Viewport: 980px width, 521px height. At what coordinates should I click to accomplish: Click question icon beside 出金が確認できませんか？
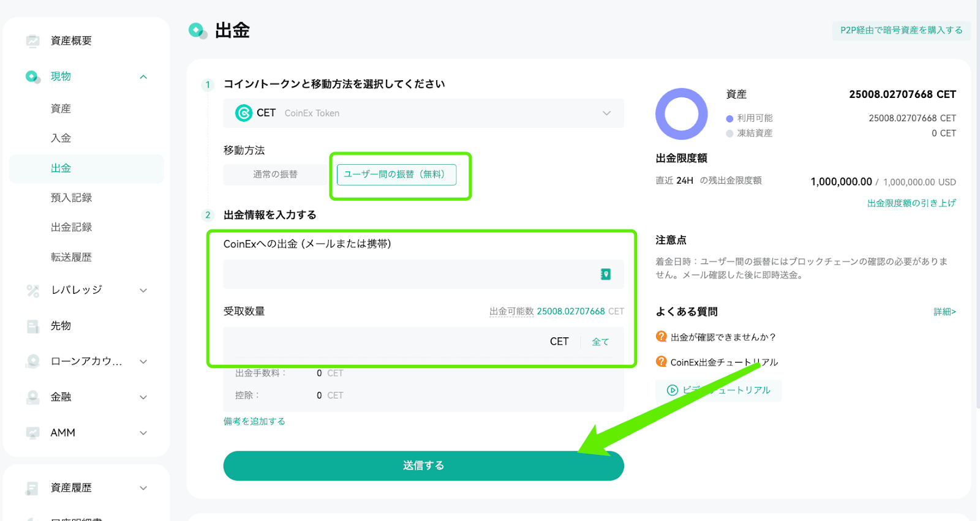pyautogui.click(x=661, y=337)
